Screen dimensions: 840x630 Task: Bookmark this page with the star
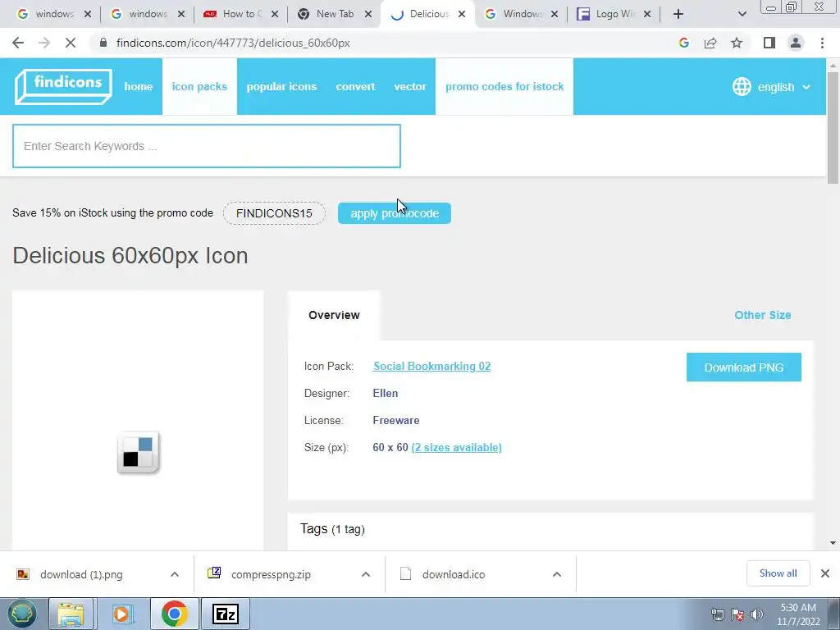pos(737,43)
